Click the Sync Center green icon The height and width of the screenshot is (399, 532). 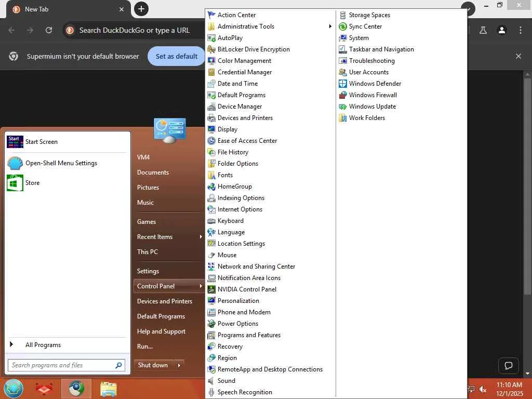coord(343,26)
